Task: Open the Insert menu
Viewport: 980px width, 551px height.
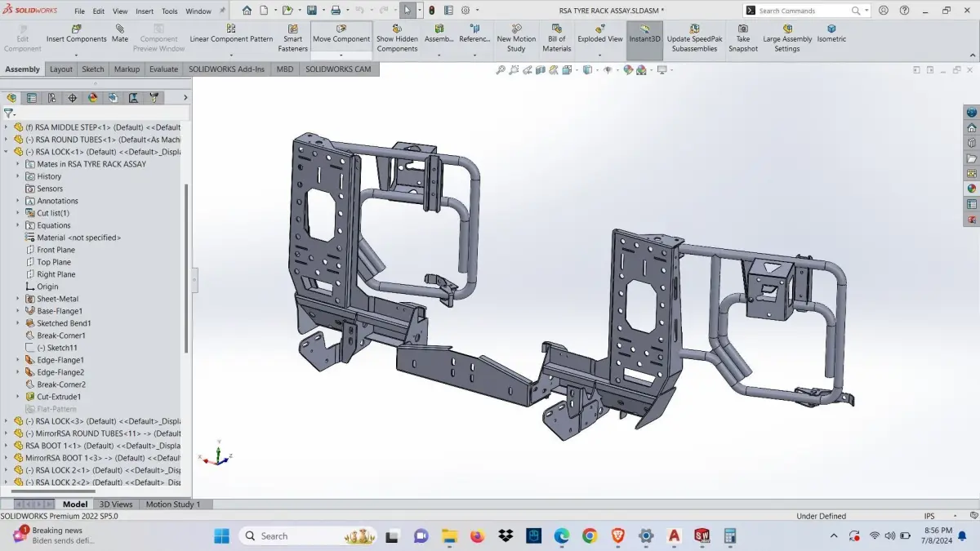Action: click(145, 11)
